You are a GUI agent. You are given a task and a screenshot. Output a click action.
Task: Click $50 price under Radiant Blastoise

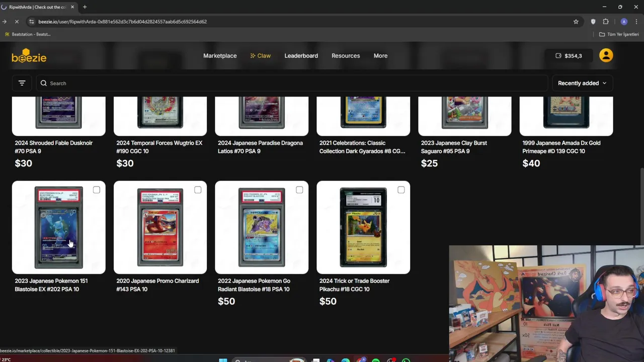pos(226,301)
